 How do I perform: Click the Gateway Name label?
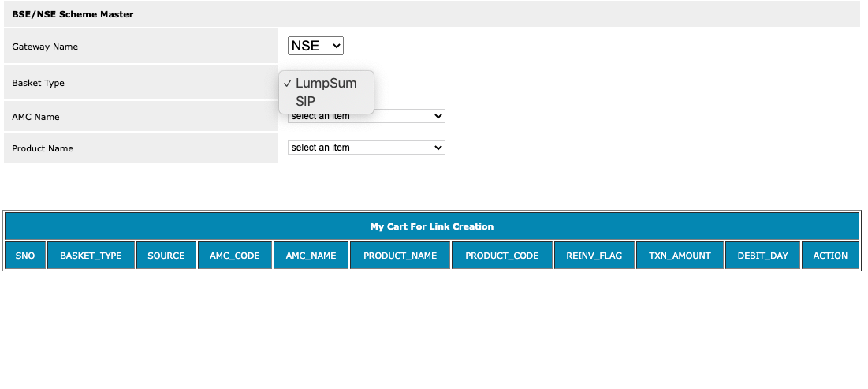45,47
